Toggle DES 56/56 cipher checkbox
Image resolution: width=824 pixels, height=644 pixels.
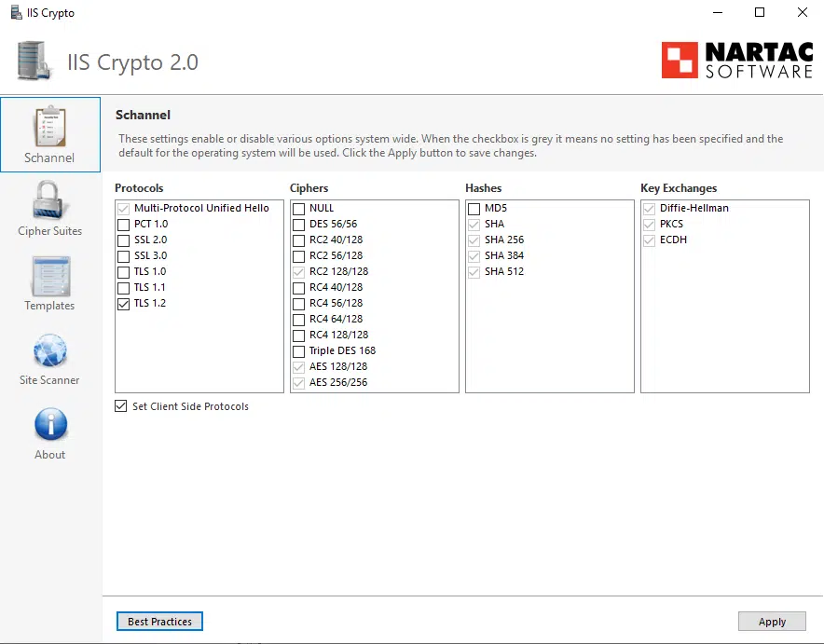click(x=298, y=225)
